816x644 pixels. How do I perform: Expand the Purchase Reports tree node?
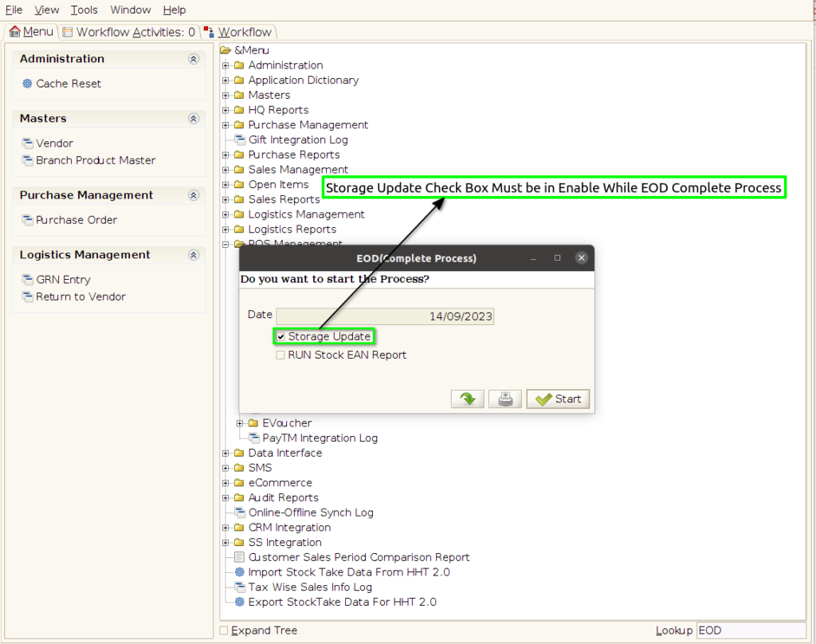pyautogui.click(x=226, y=155)
